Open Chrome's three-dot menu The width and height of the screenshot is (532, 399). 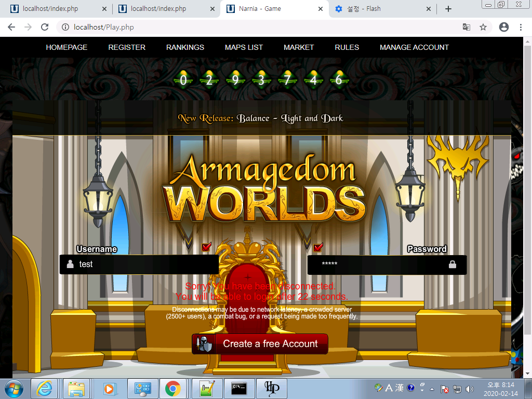click(521, 27)
